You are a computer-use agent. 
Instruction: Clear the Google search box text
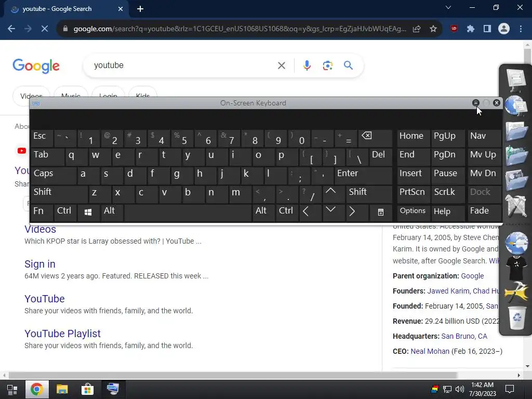[x=282, y=65]
